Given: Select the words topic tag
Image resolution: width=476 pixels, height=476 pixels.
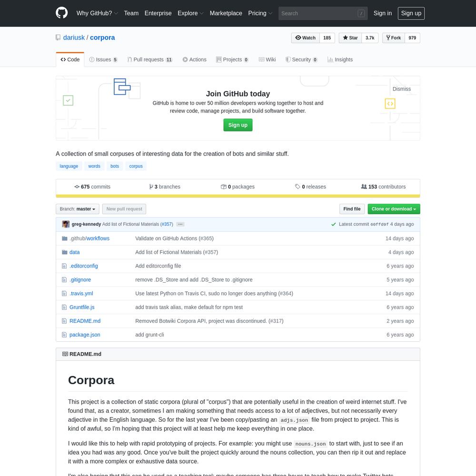Looking at the screenshot, I should click(94, 166).
